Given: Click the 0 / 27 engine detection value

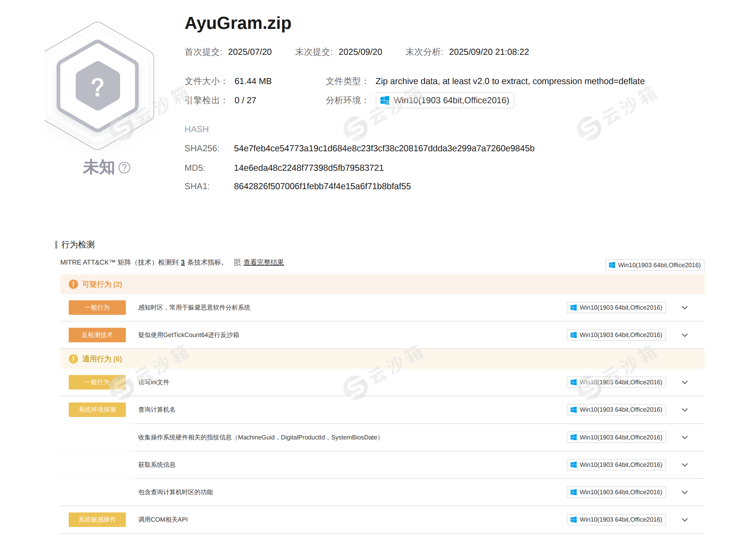Looking at the screenshot, I should point(245,100).
